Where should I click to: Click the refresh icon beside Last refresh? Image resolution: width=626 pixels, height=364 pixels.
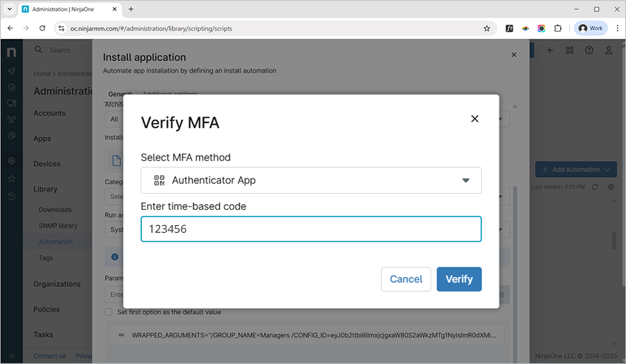[x=595, y=187]
